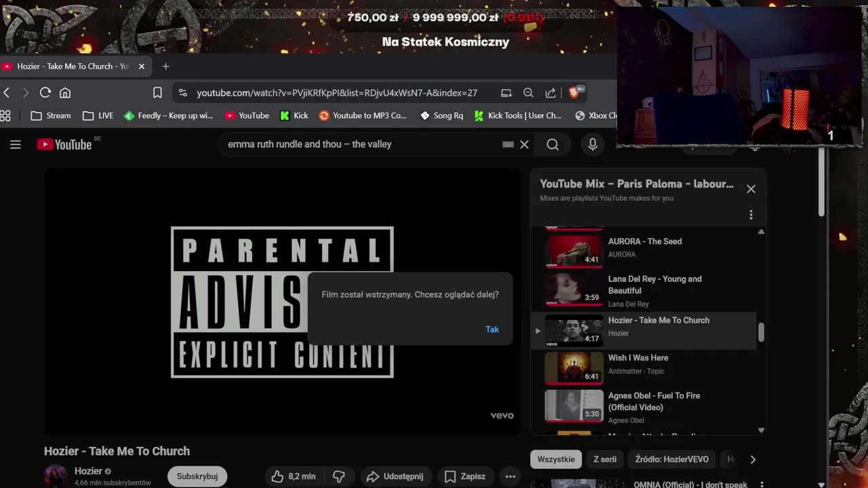Open Kick bookmark
The height and width of the screenshot is (488, 868).
(294, 116)
